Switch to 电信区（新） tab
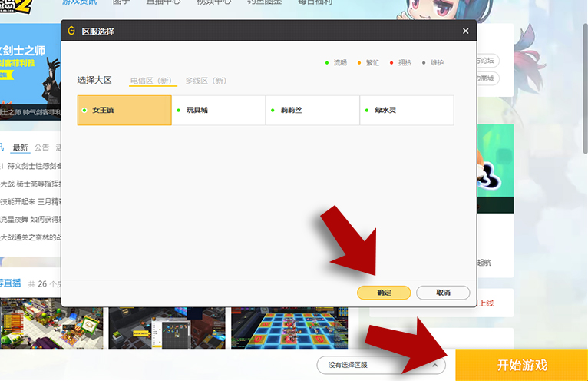Screen dimensions: 588x381 153,81
